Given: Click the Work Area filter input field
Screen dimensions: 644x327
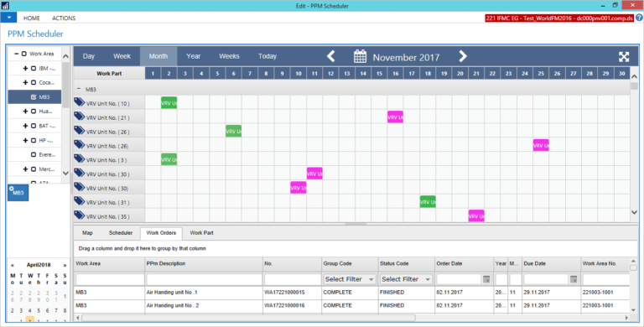Looking at the screenshot, I should [x=110, y=279].
